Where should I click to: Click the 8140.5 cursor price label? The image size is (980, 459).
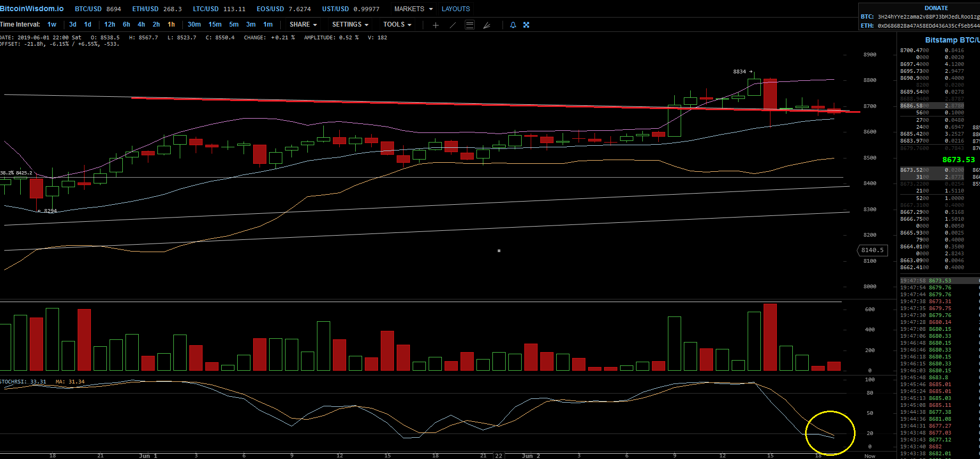(x=873, y=250)
